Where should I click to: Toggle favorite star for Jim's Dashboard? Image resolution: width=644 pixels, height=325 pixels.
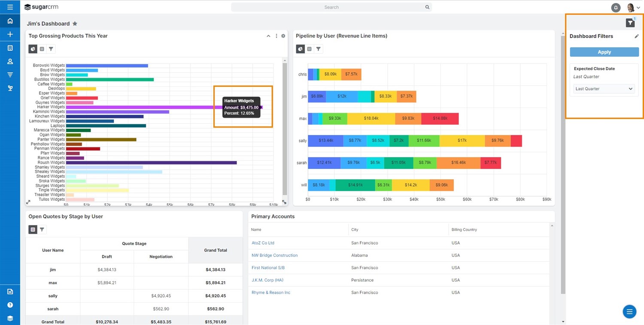(75, 24)
